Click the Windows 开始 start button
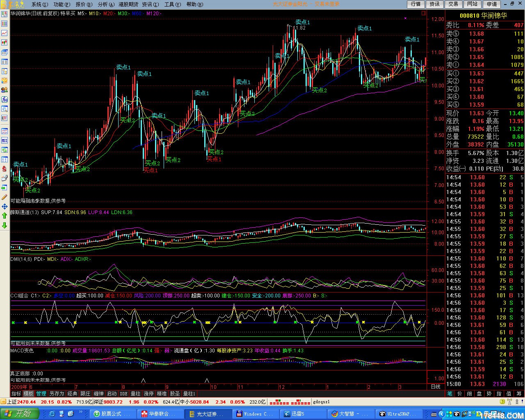This screenshot has height=420, width=525. click(20, 414)
